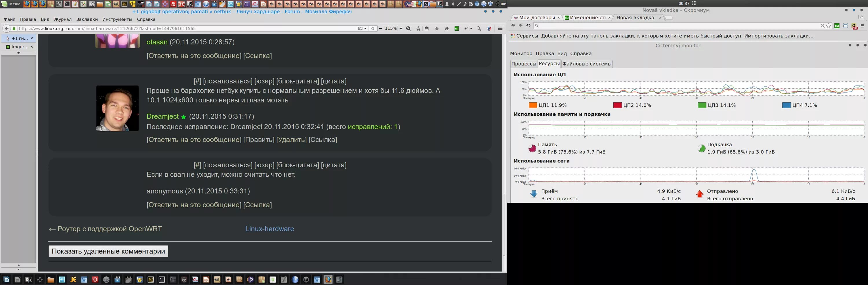This screenshot has width=868, height=285.
Task: Click [Править] on Dreamject's comment
Action: click(x=258, y=140)
